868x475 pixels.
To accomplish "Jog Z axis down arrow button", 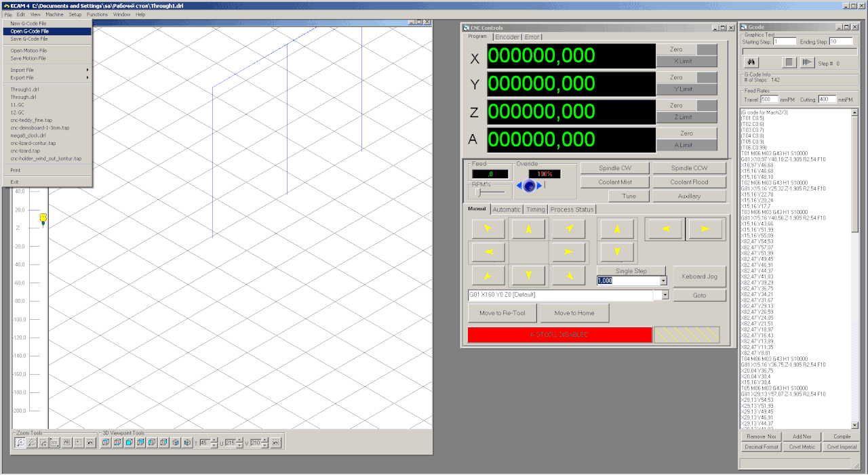I will 617,252.
